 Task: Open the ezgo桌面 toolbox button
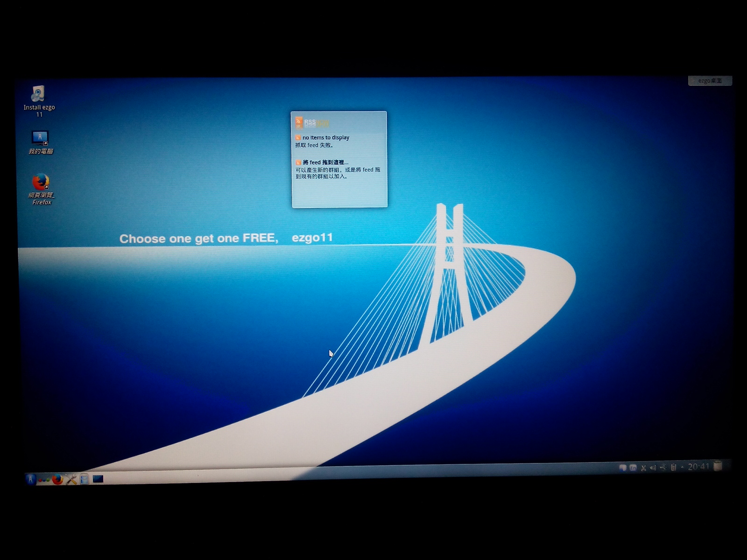click(x=710, y=81)
